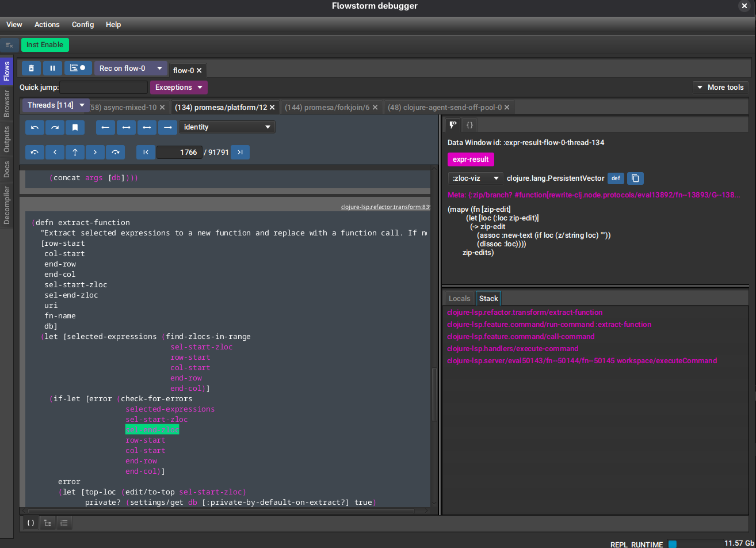Click the step number field showing 1766
756x548 pixels.
179,153
